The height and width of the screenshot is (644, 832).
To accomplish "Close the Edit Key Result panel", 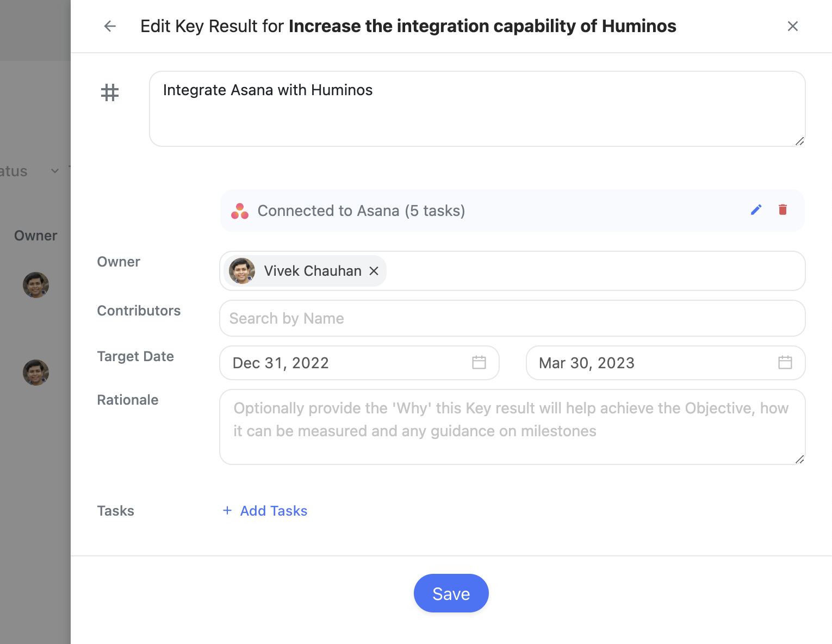I will point(792,26).
